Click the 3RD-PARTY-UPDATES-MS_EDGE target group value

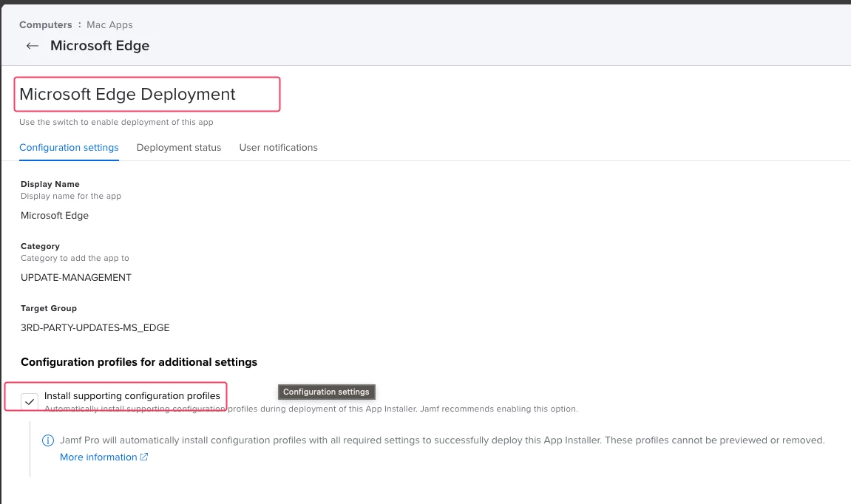pos(95,327)
